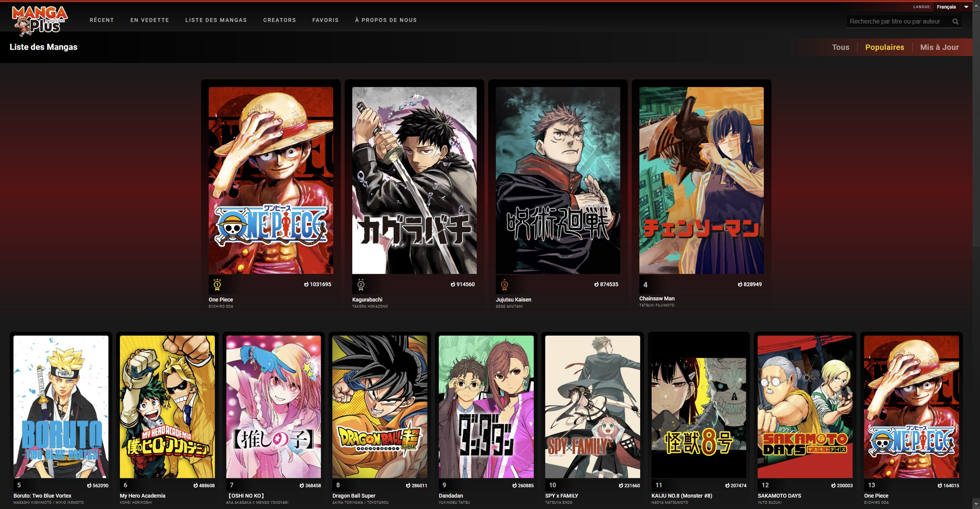
Task: Open the SPY x FAMILY cover
Action: pos(592,407)
